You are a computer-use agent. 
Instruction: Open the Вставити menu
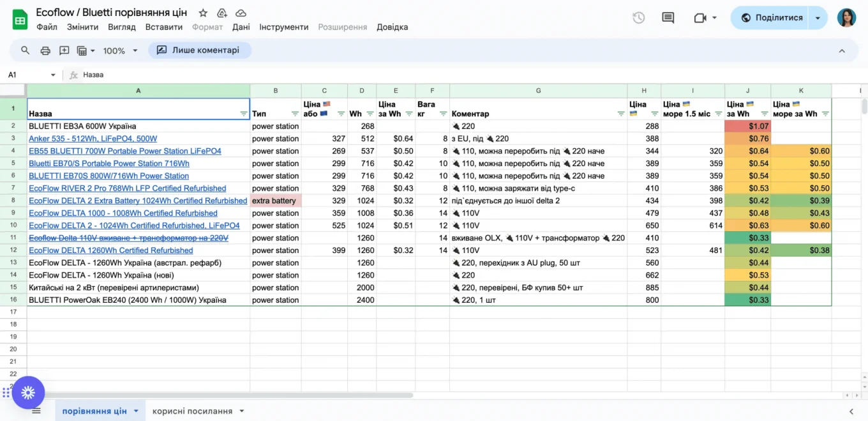coord(164,27)
